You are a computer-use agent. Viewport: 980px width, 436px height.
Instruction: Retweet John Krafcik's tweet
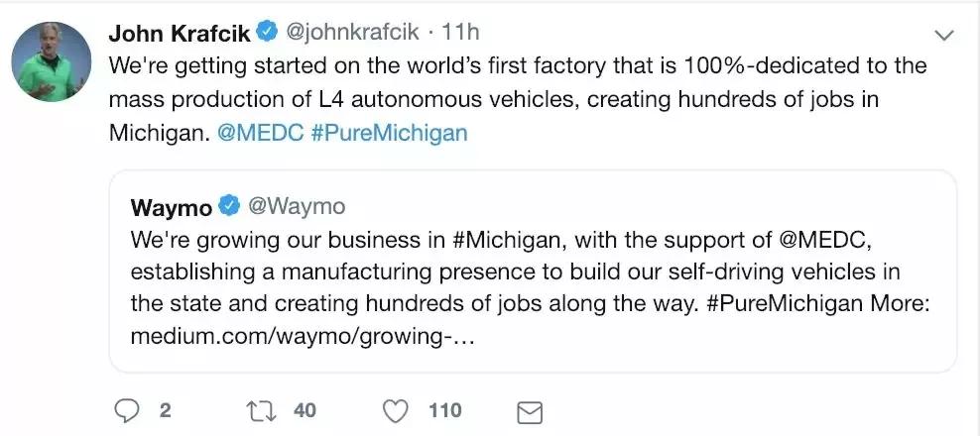pyautogui.click(x=259, y=410)
